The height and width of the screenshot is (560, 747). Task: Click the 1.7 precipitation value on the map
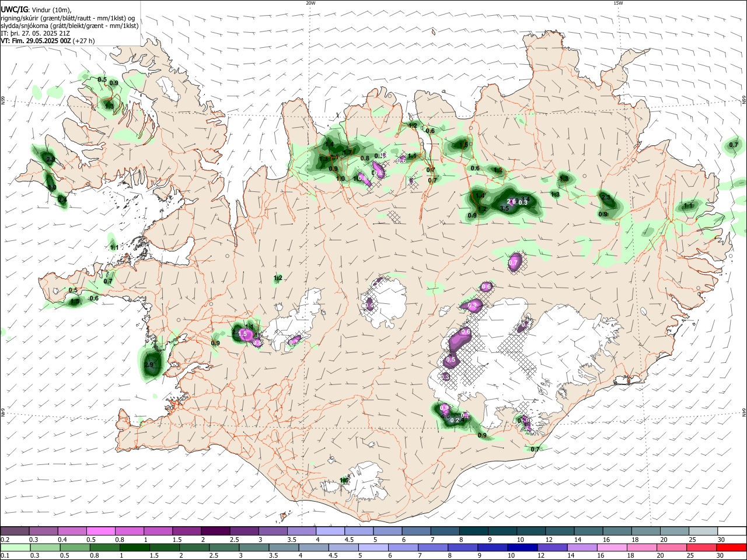tap(348, 152)
